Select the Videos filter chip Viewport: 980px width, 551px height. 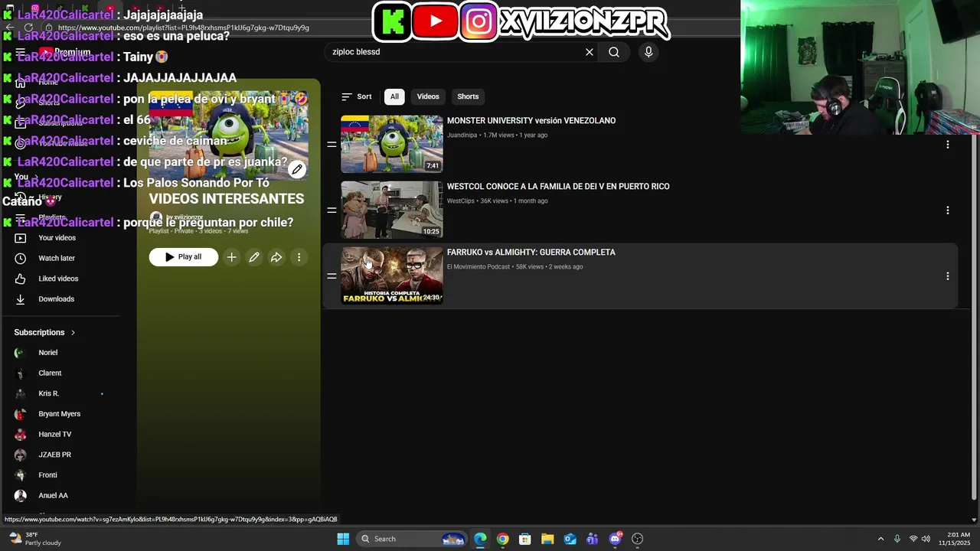click(x=428, y=96)
